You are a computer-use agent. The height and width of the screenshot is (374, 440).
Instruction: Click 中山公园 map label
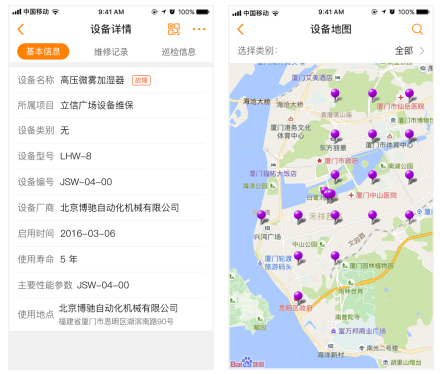305,244
